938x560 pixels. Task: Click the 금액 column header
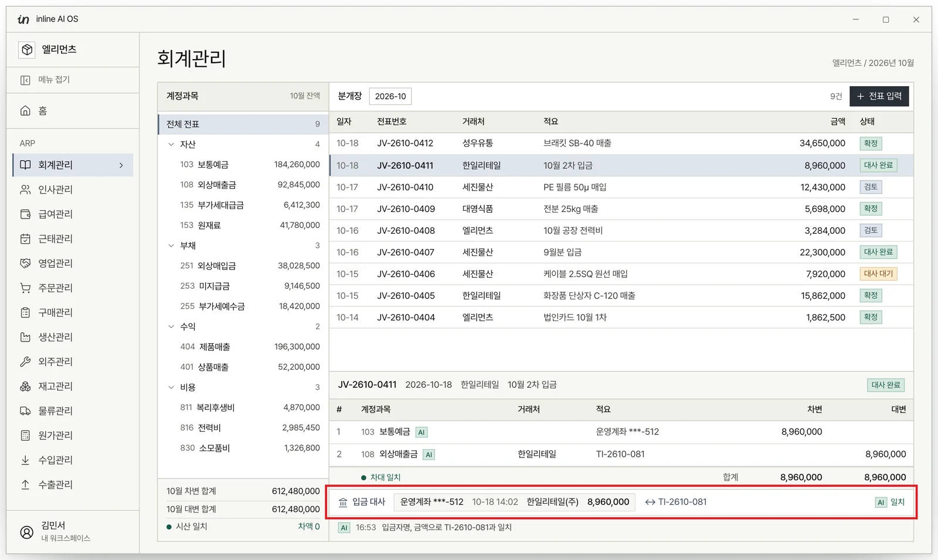[x=838, y=121]
